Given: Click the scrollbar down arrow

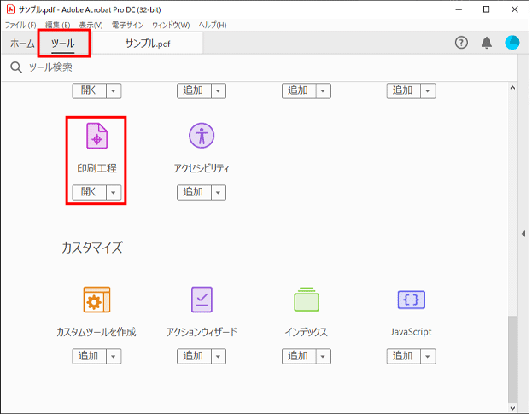Looking at the screenshot, I should click(512, 408).
